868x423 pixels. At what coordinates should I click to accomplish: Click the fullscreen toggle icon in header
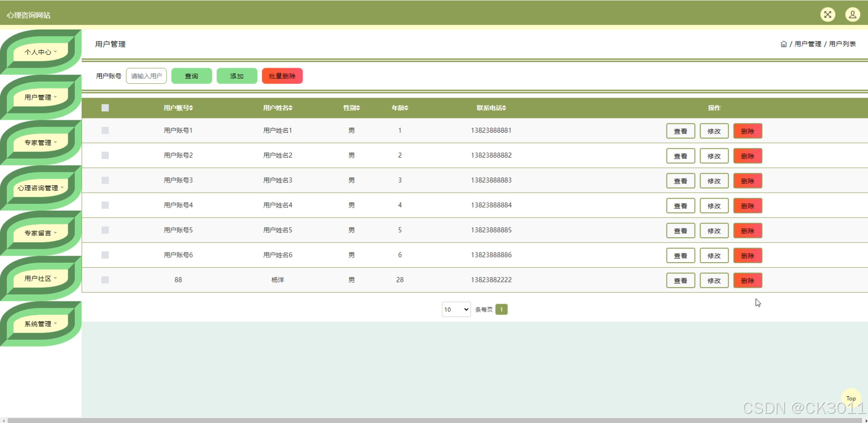pos(827,14)
